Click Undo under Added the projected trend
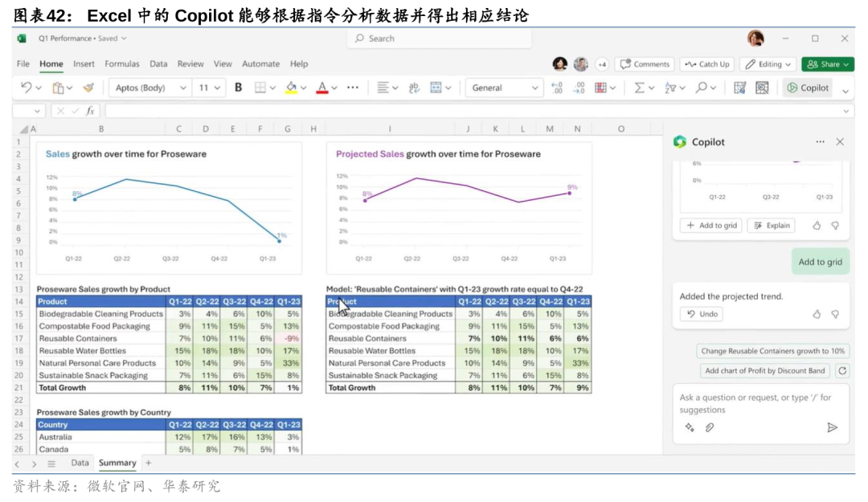Screen dimensions: 868x502 tap(702, 314)
